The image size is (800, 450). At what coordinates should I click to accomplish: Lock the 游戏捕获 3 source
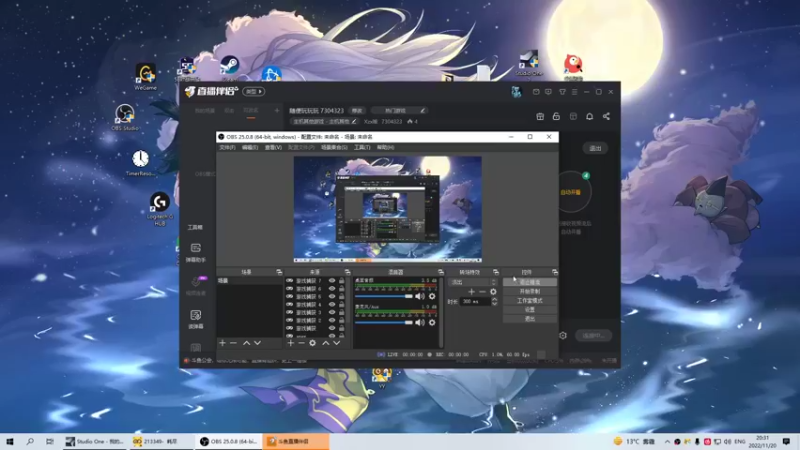pos(341,312)
